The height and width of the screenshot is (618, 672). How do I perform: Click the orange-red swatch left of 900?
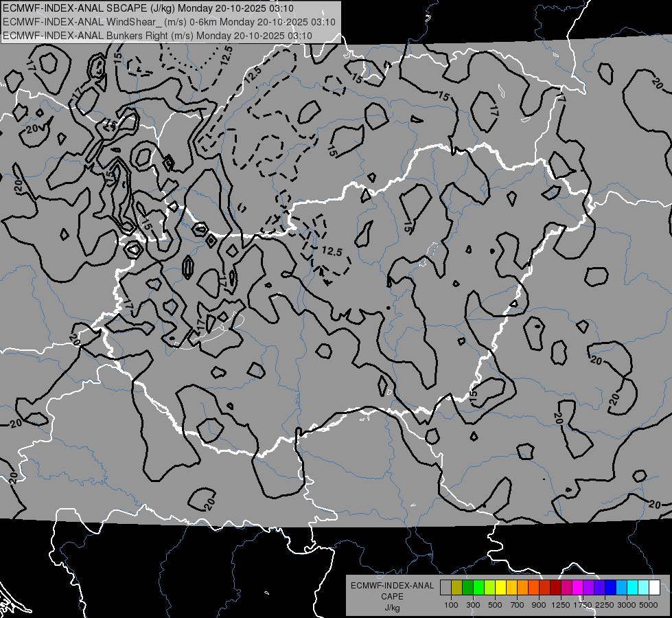533,588
